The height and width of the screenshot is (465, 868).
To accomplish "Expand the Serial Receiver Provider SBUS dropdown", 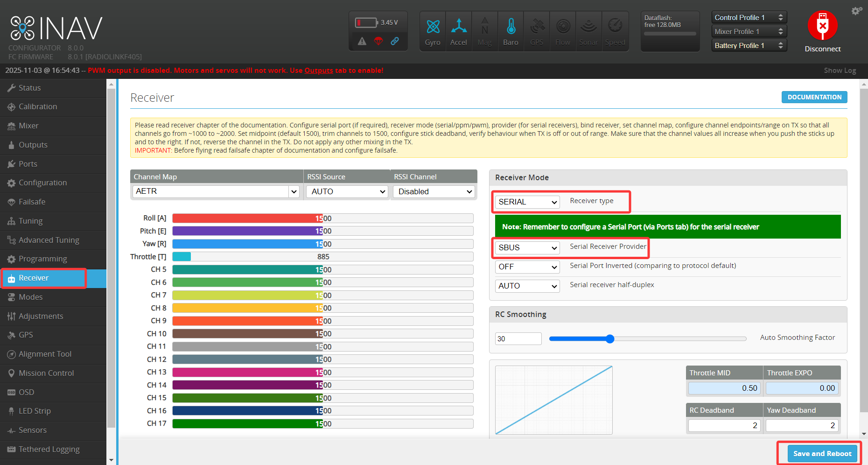I will point(527,247).
